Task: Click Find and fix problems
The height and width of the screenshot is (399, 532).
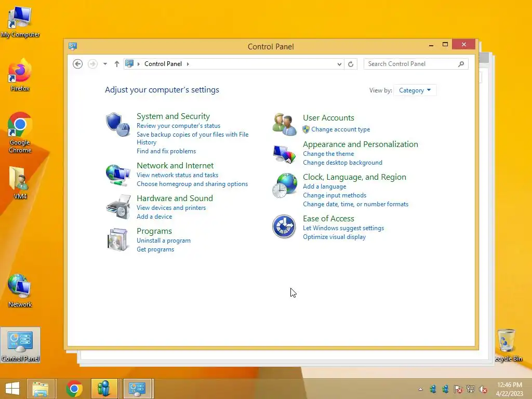Action: 166,151
